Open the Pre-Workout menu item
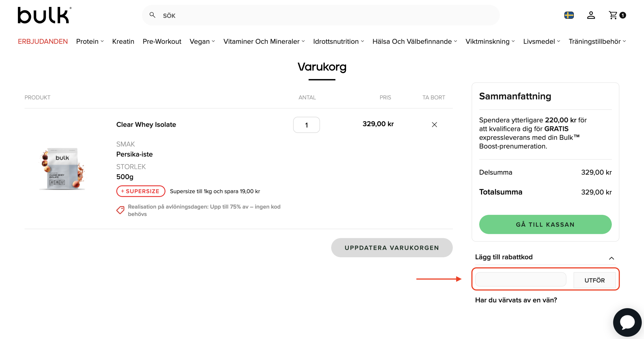The image size is (644, 339). click(x=162, y=41)
